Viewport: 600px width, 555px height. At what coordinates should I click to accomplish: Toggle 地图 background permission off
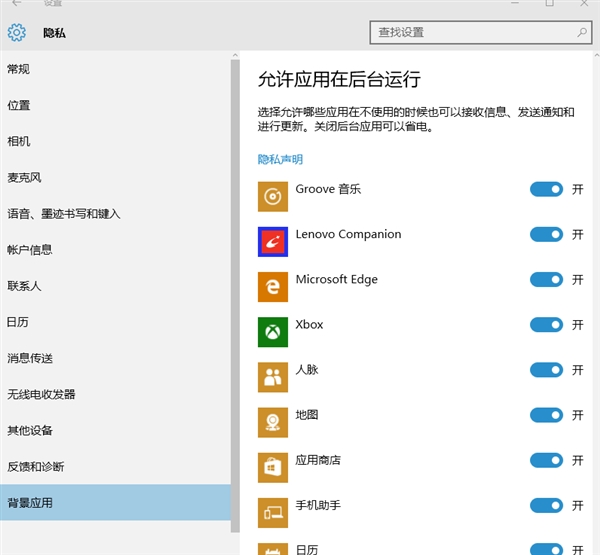[546, 414]
